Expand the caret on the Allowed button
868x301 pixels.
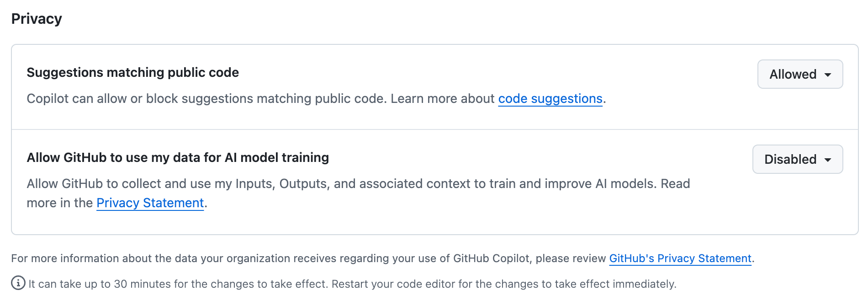click(828, 74)
